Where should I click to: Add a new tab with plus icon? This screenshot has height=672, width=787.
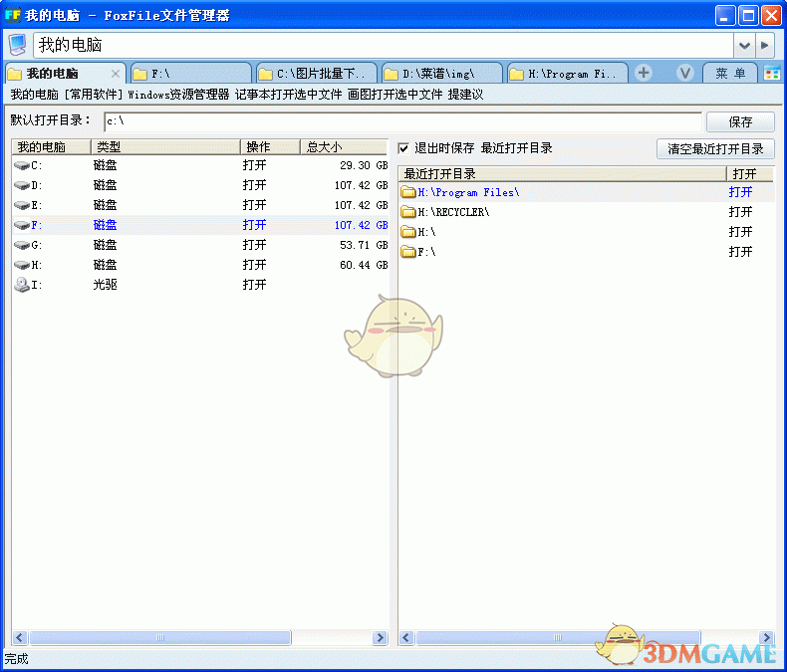coord(644,74)
